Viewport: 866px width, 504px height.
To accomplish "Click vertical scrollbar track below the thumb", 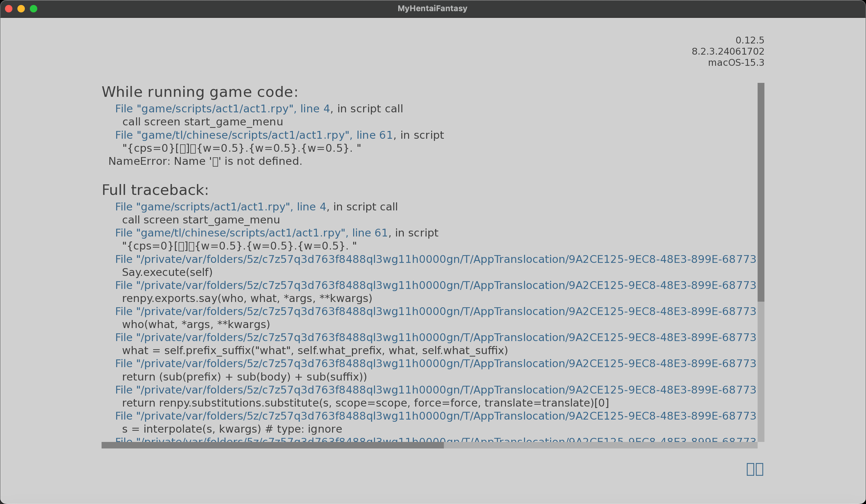I will click(x=761, y=371).
